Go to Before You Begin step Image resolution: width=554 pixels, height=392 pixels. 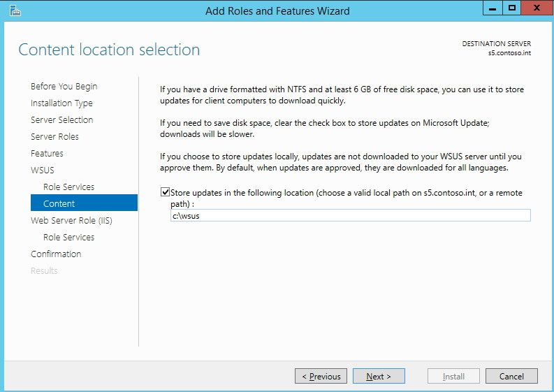(64, 86)
